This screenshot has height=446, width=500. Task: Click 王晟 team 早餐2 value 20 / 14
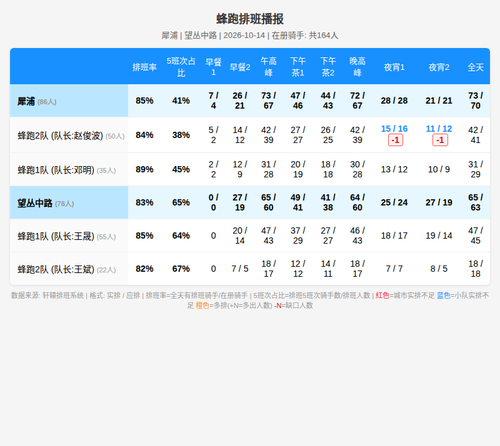[x=240, y=236]
